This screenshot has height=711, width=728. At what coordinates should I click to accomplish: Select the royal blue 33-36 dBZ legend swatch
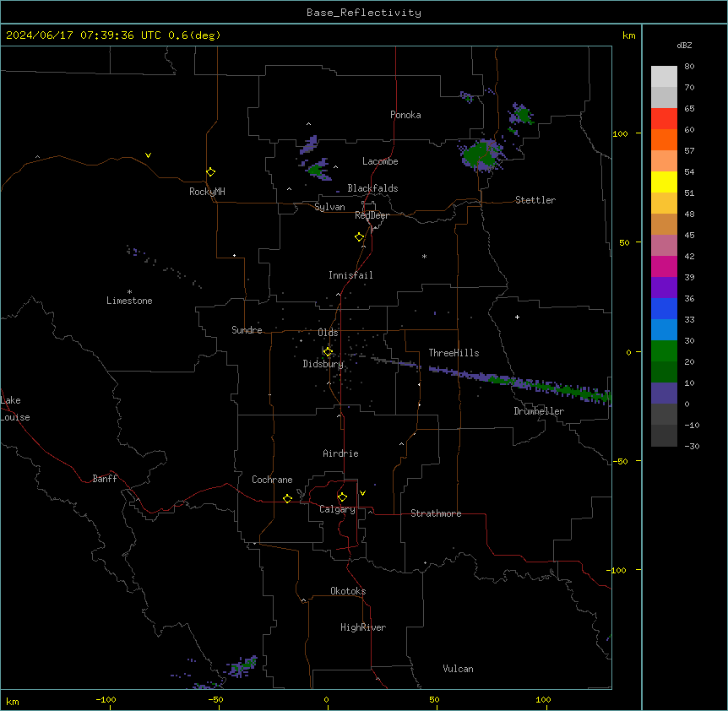point(664,308)
